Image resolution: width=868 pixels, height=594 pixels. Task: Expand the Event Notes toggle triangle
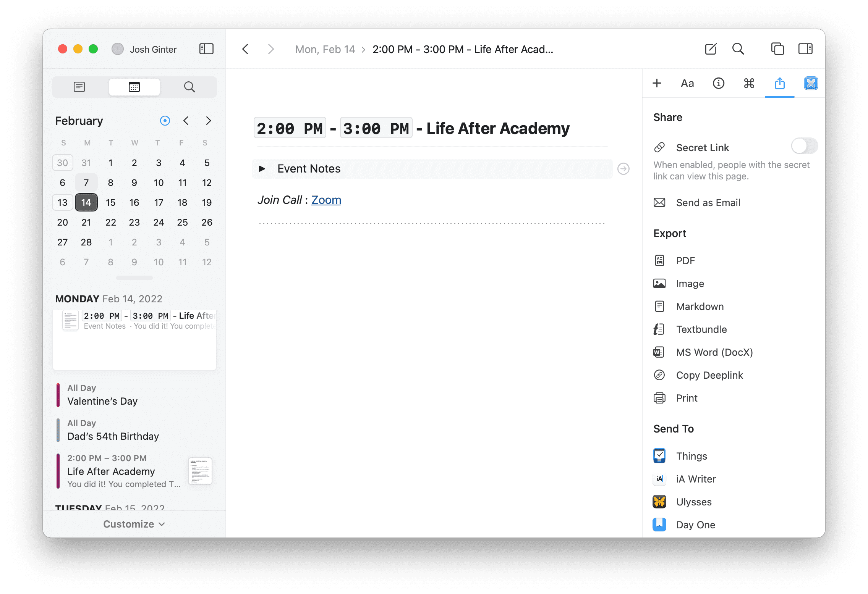tap(262, 168)
